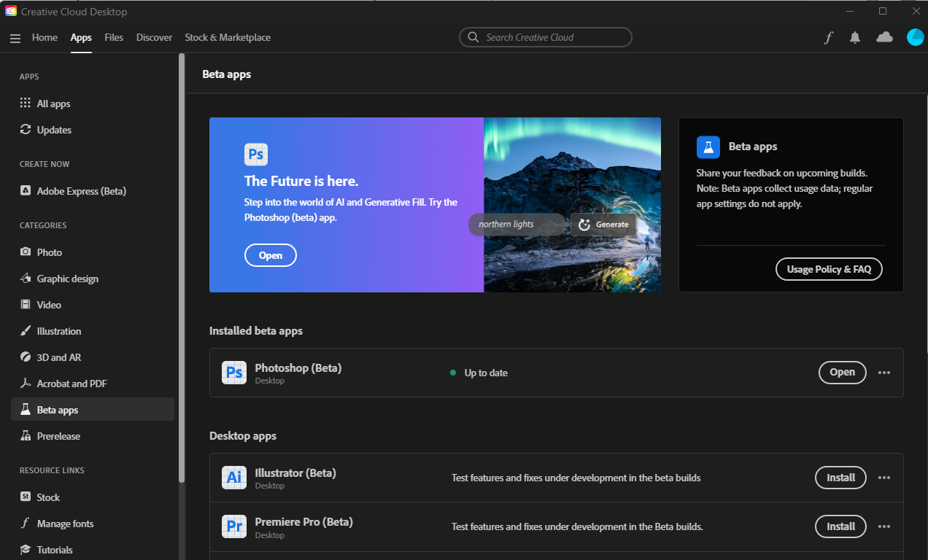The image size is (928, 560).
Task: Select the Photo category
Action: [x=50, y=252]
